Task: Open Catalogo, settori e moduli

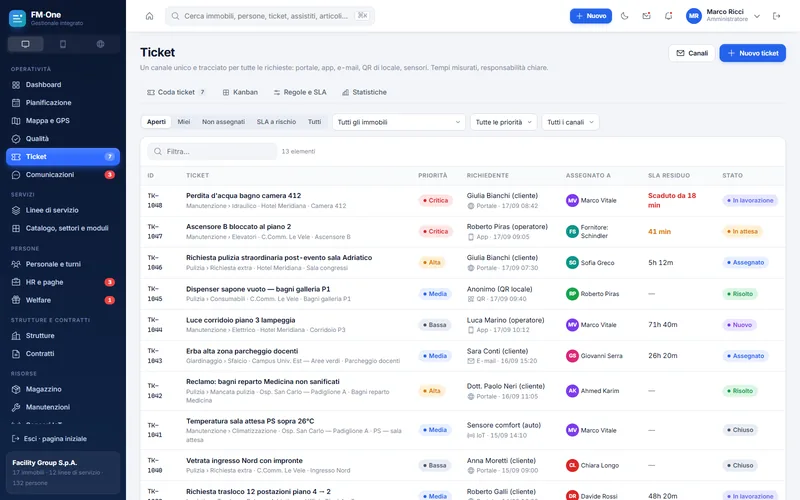Action: tap(63, 228)
